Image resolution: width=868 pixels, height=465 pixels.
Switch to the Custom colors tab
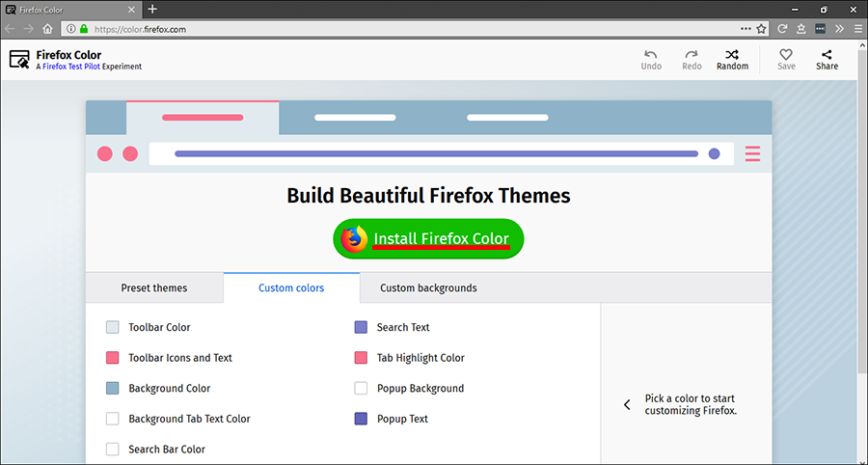tap(291, 287)
